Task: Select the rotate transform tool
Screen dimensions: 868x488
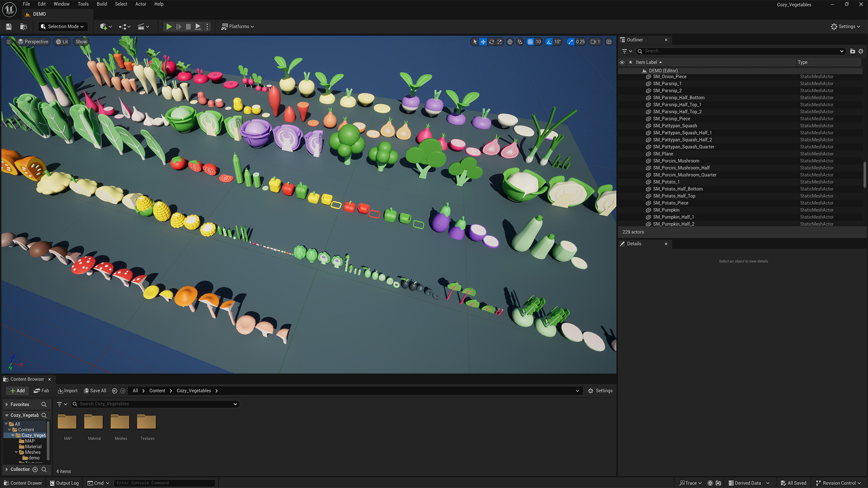Action: click(491, 42)
